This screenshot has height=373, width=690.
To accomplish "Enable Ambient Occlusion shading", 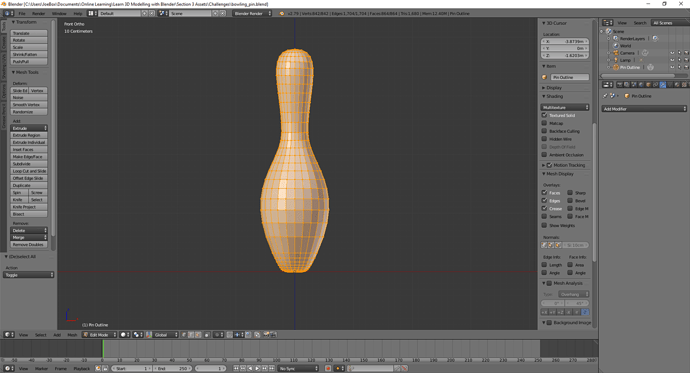I will click(544, 154).
